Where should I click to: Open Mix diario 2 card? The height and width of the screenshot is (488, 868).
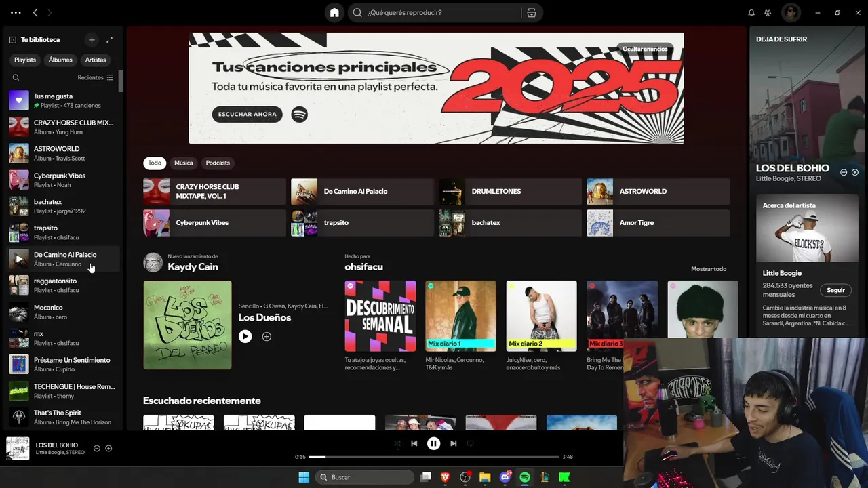coord(541,325)
